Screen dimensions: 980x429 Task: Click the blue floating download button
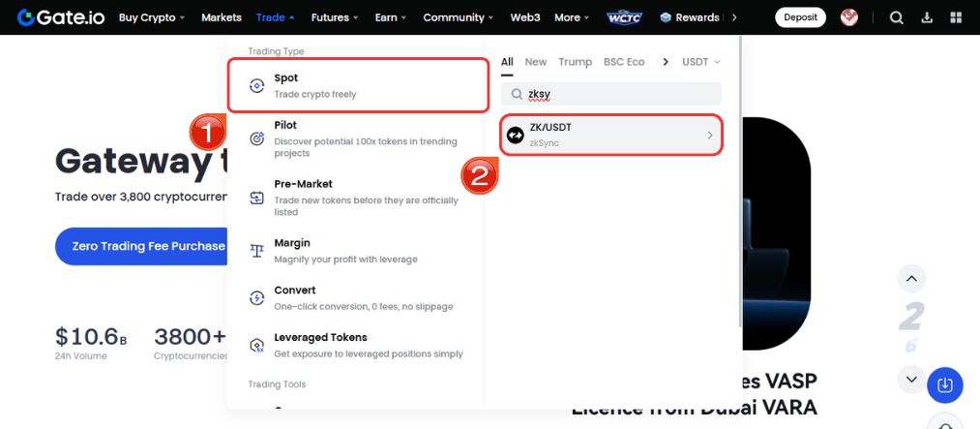coord(945,384)
